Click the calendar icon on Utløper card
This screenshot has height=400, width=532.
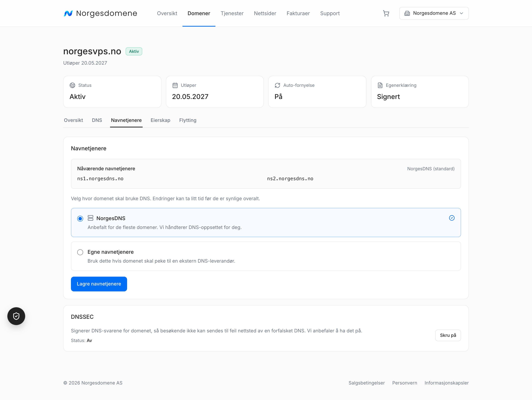pyautogui.click(x=175, y=85)
